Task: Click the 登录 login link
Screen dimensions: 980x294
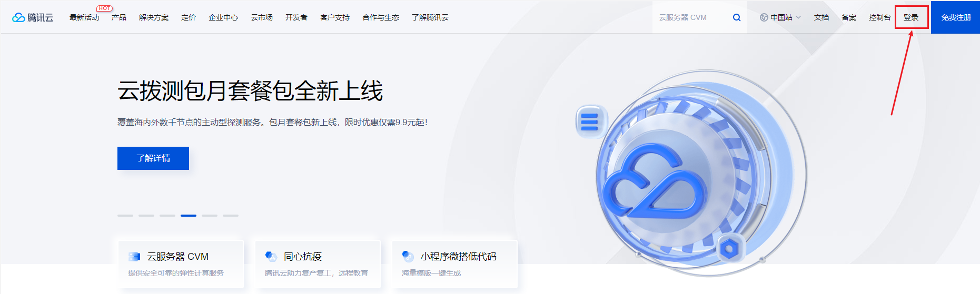Action: click(x=911, y=17)
